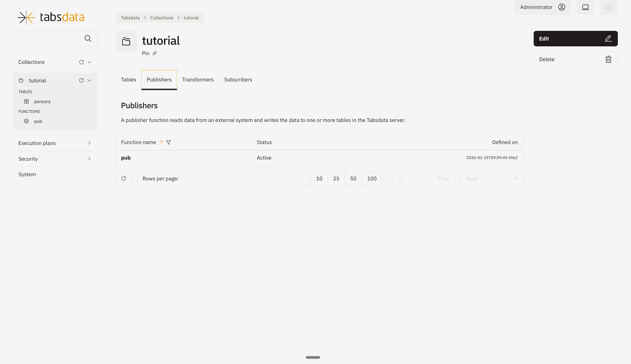The image size is (631, 364).
Task: Switch to the Transformers tab
Action: point(198,80)
